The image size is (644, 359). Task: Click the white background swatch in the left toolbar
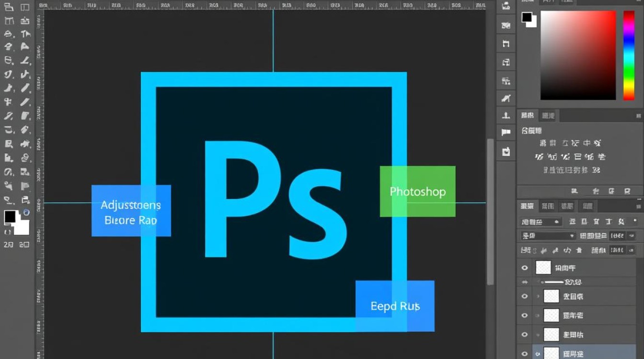click(x=23, y=226)
